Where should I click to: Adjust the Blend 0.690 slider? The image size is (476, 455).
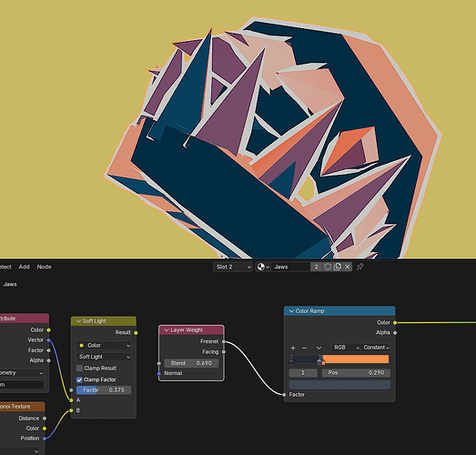[x=191, y=363]
